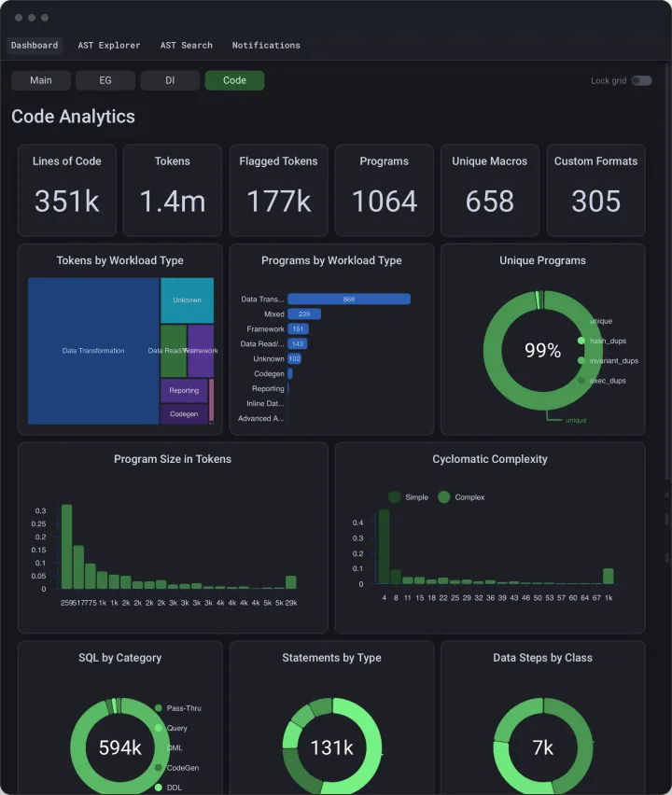Switch to AST Explorer tab
This screenshot has height=795, width=672.
click(109, 45)
